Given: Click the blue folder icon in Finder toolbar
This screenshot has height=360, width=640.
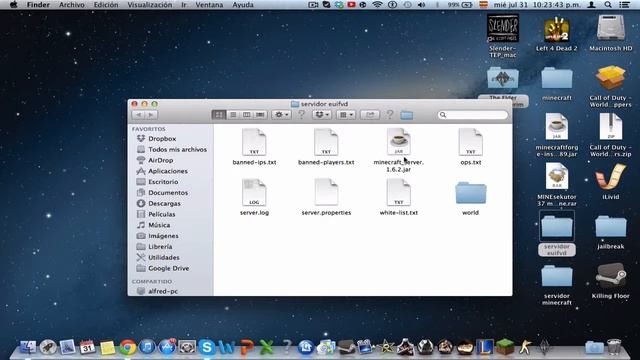Looking at the screenshot, I should point(407,115).
